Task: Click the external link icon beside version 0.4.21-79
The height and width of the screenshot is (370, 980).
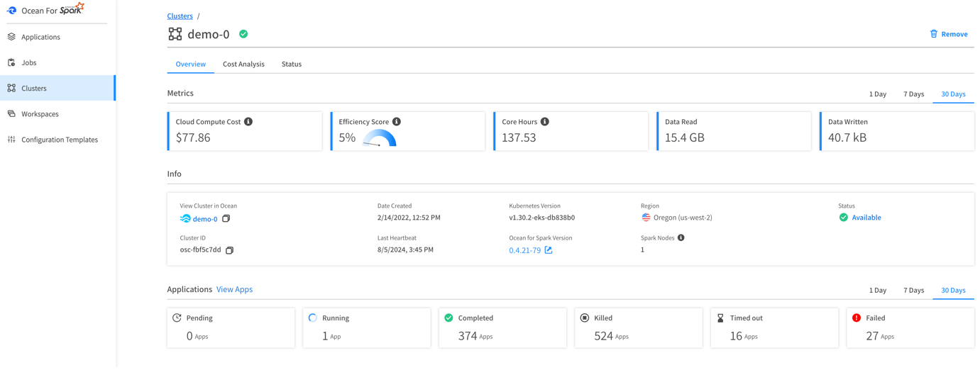Action: pyautogui.click(x=549, y=250)
